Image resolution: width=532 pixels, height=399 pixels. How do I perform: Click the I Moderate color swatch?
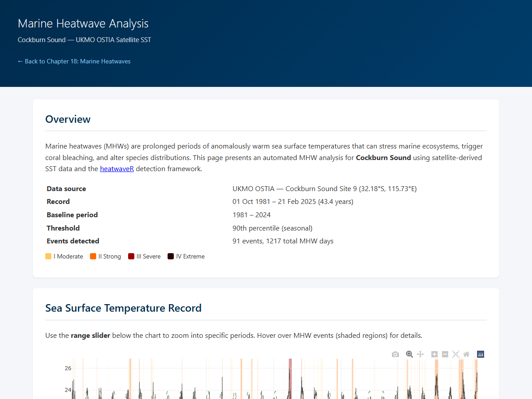click(48, 256)
